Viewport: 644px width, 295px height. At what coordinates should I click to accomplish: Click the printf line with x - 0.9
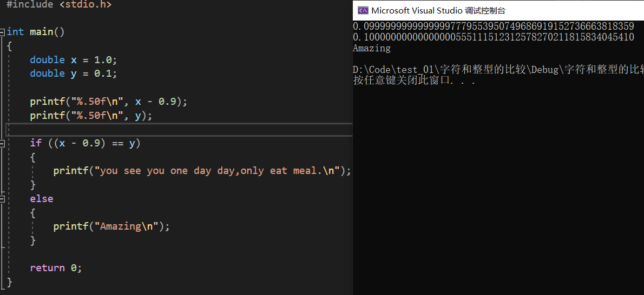pos(108,102)
